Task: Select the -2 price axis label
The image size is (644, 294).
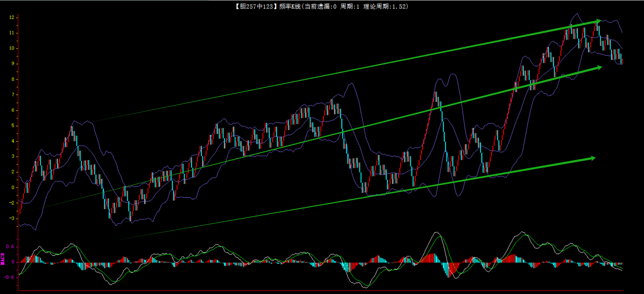Action: point(12,203)
